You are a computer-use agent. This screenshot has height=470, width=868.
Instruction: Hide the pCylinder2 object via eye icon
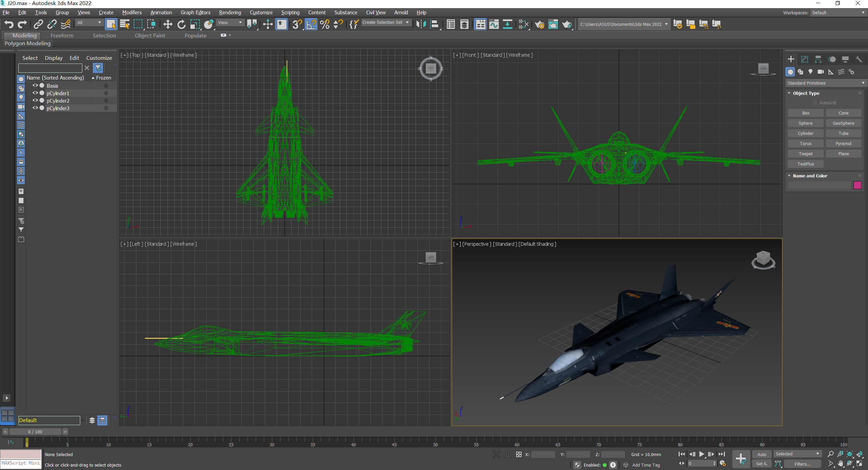click(35, 101)
